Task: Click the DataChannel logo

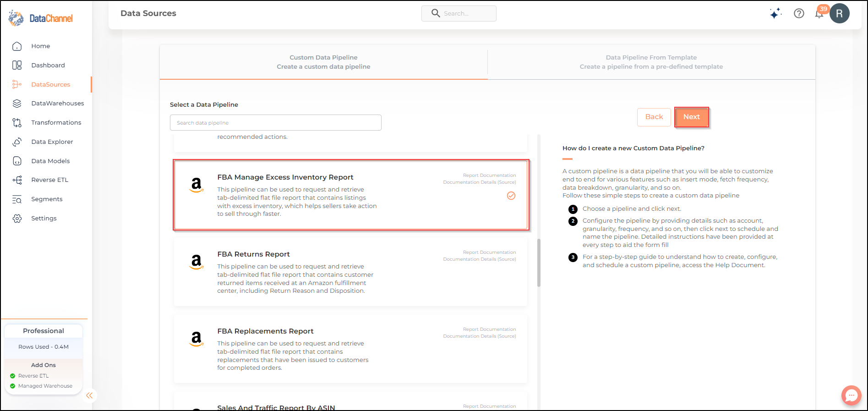Action: (41, 18)
